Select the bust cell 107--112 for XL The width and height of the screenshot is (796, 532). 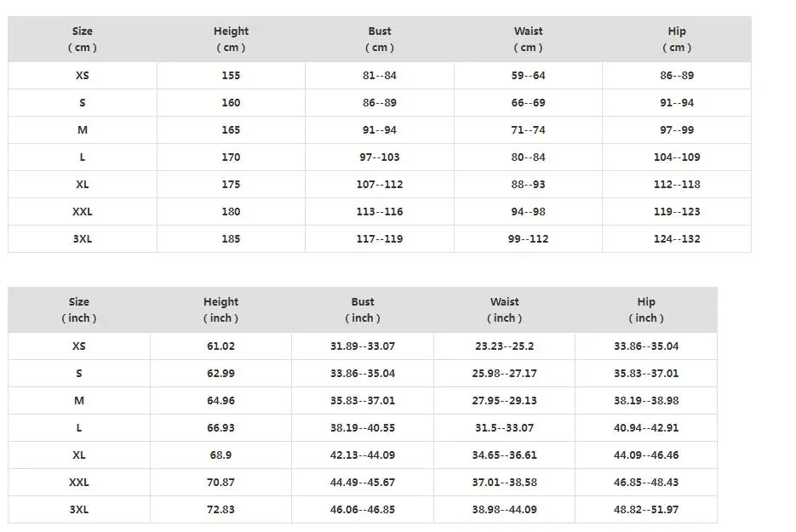[x=380, y=185]
